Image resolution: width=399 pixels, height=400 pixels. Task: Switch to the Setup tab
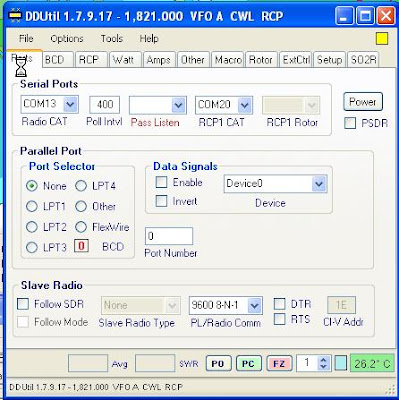click(x=329, y=60)
